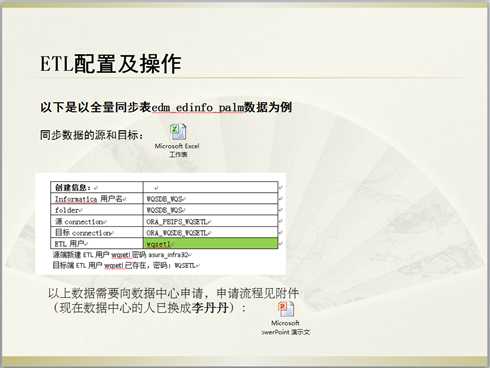Open the embedded Microsoft Excel worksheet icon

[x=178, y=132]
